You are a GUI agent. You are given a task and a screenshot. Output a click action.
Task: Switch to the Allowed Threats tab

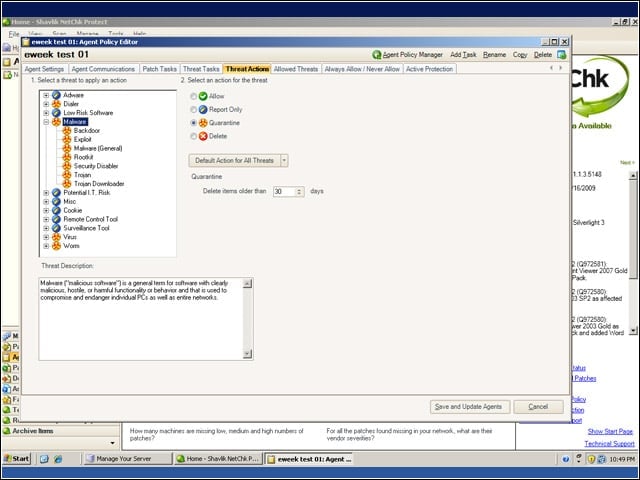click(x=296, y=69)
